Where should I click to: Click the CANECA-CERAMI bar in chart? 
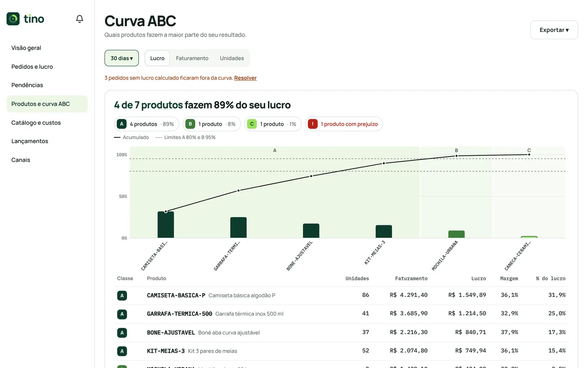[x=529, y=237]
